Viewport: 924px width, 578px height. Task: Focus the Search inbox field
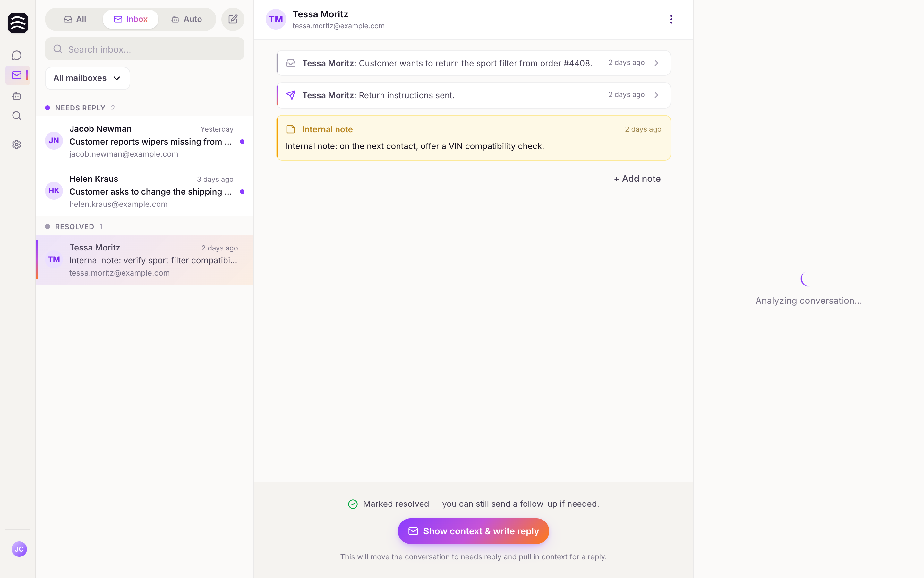pyautogui.click(x=145, y=49)
